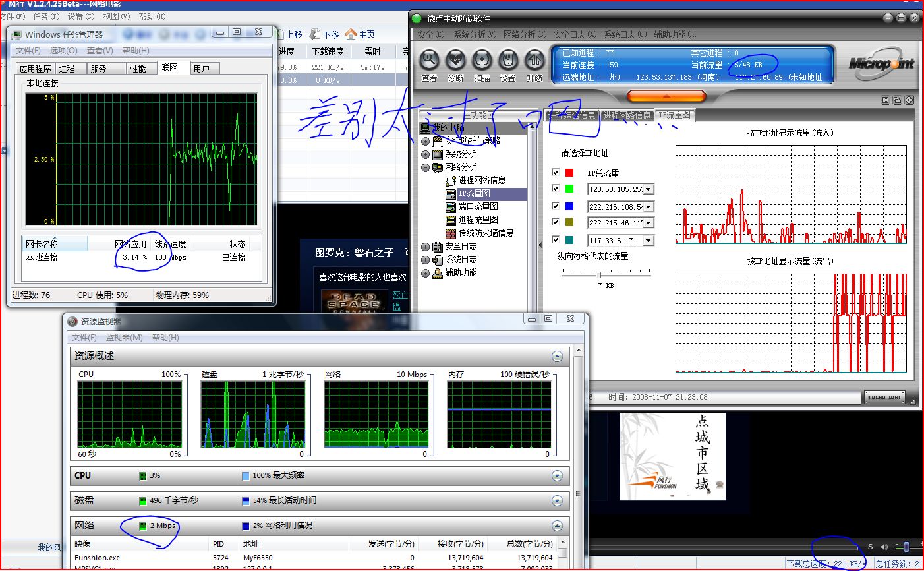
Task: Click the 升级 upgrade arrow icon
Action: [534, 60]
